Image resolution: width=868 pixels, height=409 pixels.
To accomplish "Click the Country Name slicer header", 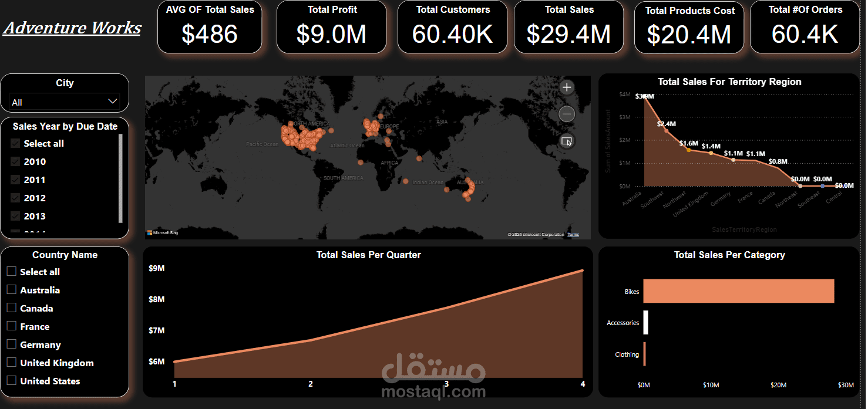I will click(x=65, y=255).
